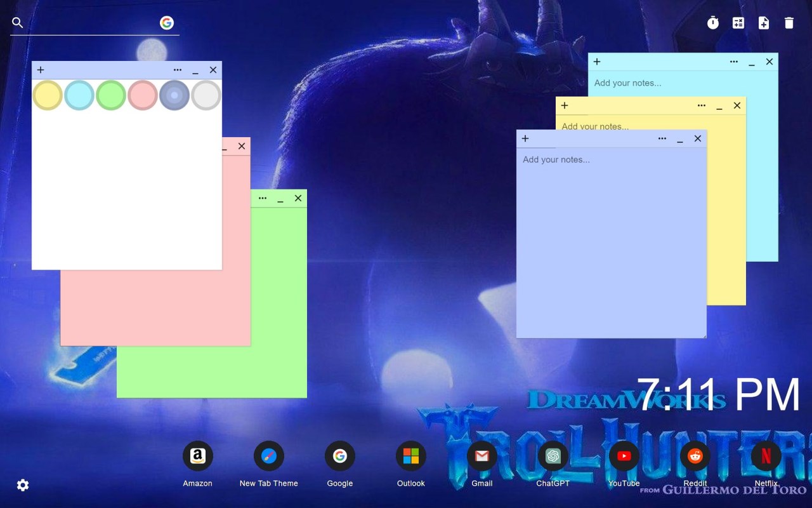Open the Netflix shortcut
812x508 pixels.
pyautogui.click(x=766, y=456)
